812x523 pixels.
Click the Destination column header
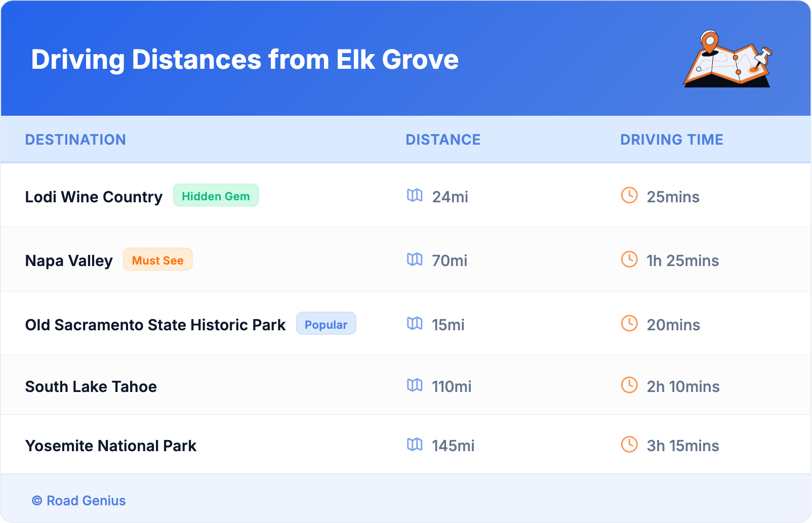point(75,140)
